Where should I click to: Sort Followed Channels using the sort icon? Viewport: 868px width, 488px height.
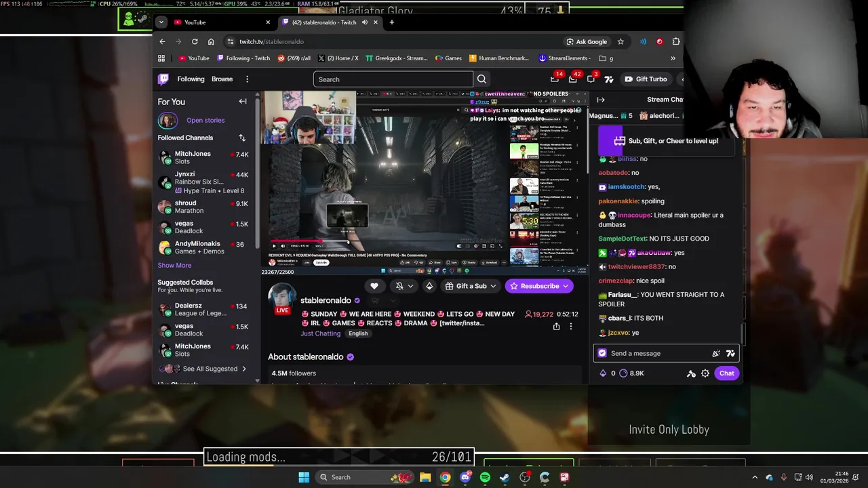(242, 138)
